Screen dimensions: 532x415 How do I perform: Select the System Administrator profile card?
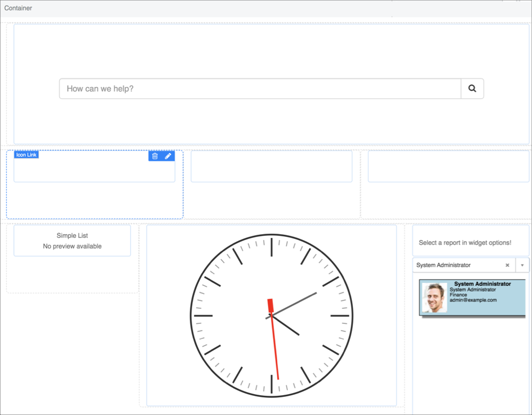pyautogui.click(x=471, y=298)
